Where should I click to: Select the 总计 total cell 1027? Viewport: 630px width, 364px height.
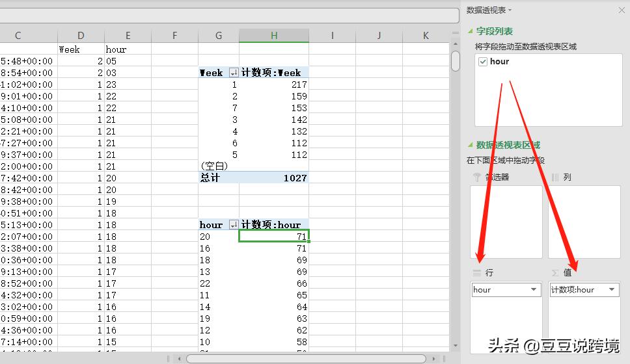[274, 178]
